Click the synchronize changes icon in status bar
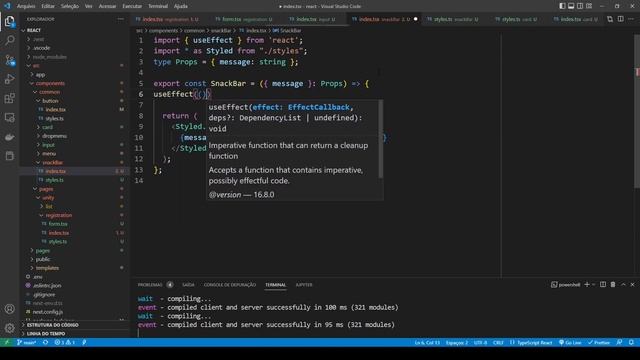Viewport: 640px width, 360px height. [x=45, y=342]
